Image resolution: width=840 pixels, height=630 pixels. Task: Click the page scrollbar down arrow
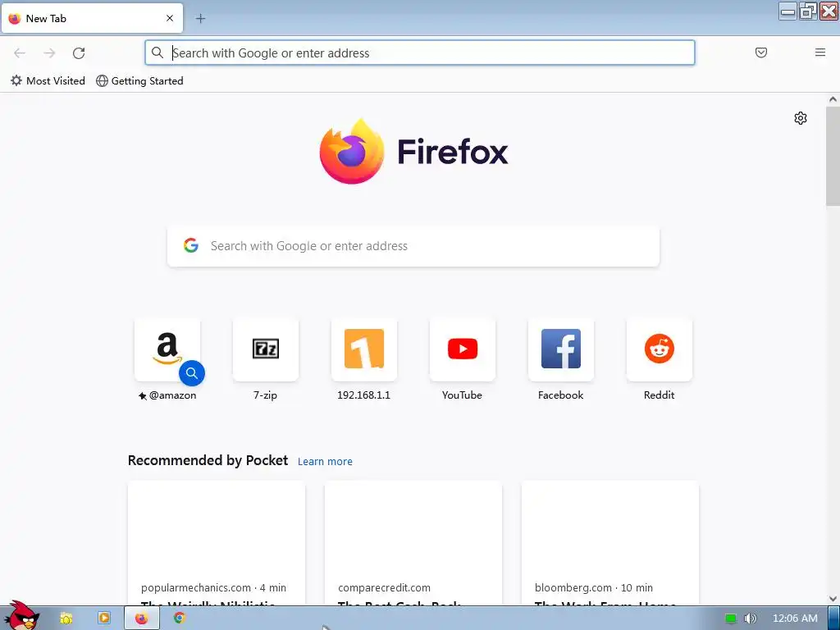833,599
